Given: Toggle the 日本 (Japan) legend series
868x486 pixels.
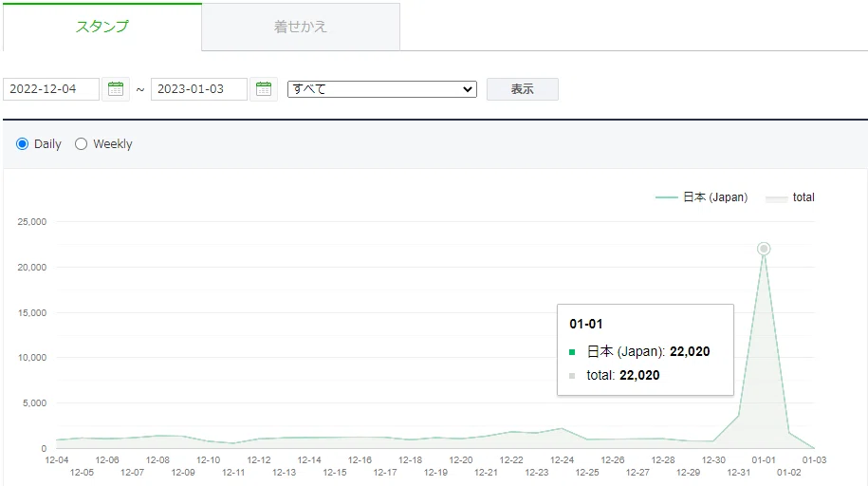Looking at the screenshot, I should coord(701,197).
